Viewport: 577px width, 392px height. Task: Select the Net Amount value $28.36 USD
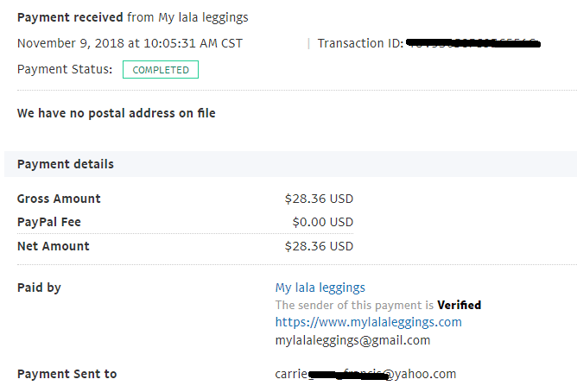pos(319,246)
